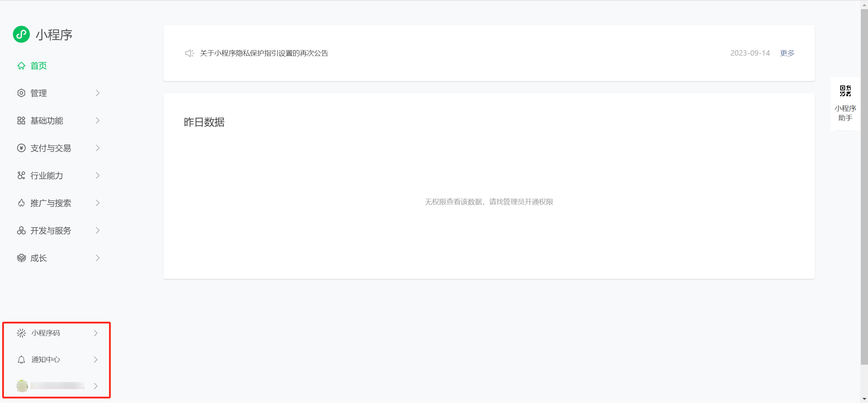Open the 首页 menu item

[x=39, y=66]
